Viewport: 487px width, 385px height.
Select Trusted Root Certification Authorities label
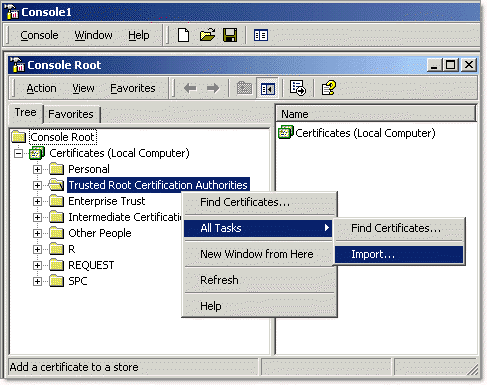click(x=158, y=185)
